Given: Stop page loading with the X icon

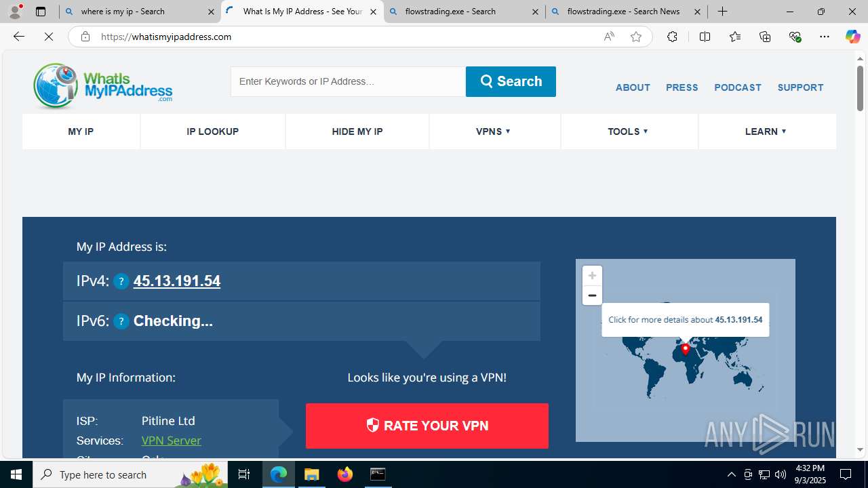Looking at the screenshot, I should [49, 37].
